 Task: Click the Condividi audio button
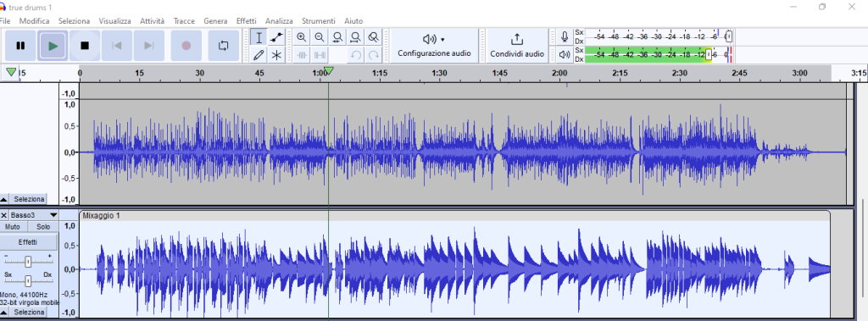(x=517, y=46)
